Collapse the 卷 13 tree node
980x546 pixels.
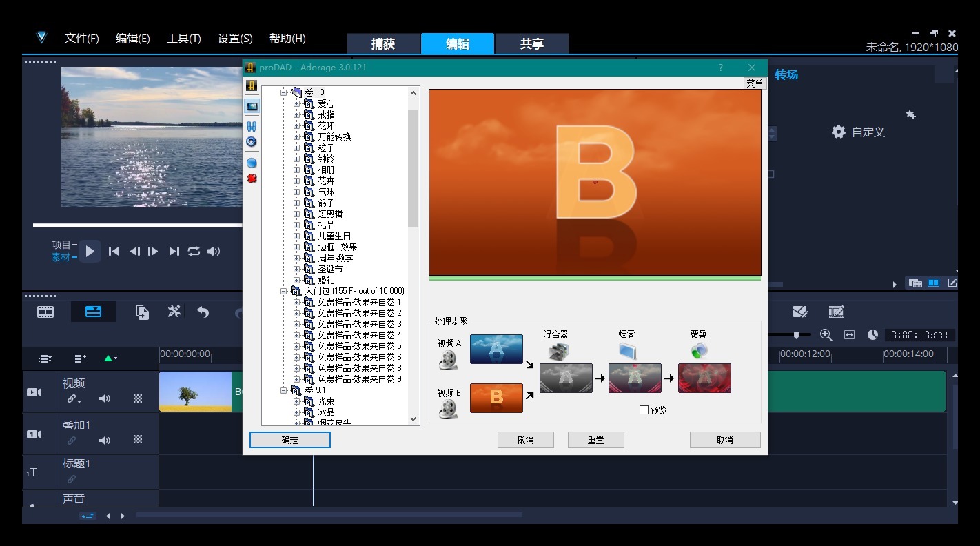[x=284, y=92]
